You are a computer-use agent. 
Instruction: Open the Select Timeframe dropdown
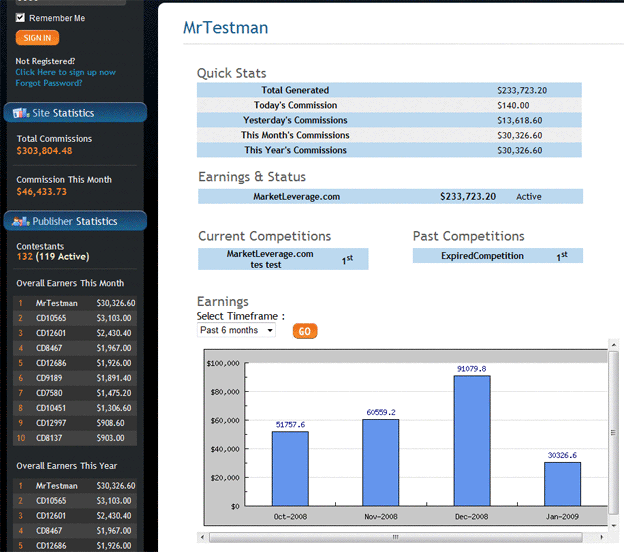236,330
